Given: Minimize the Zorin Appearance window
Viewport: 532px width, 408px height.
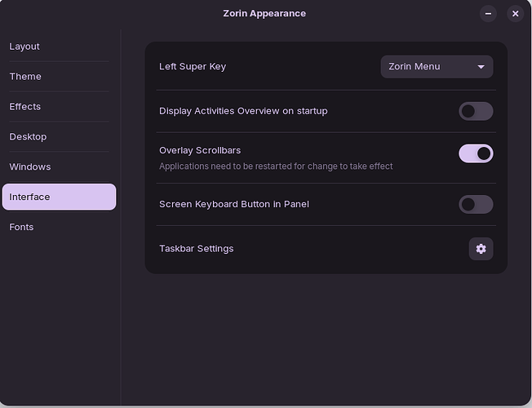Looking at the screenshot, I should (x=488, y=14).
